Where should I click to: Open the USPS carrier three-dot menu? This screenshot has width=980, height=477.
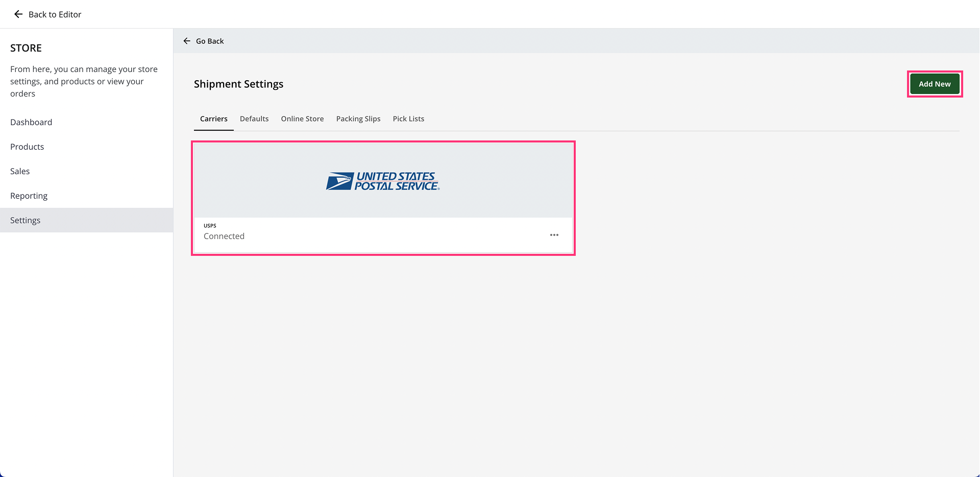click(554, 235)
